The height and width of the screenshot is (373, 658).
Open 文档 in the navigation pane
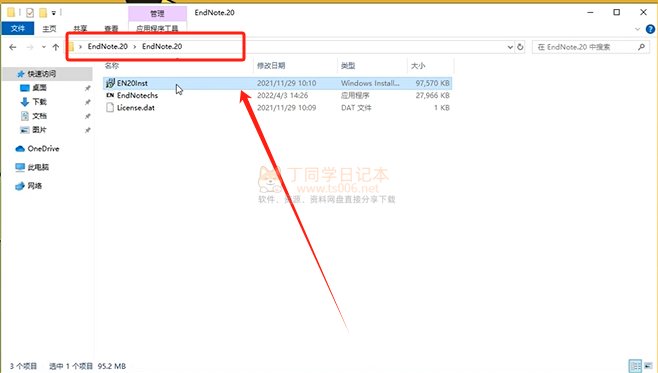point(39,116)
